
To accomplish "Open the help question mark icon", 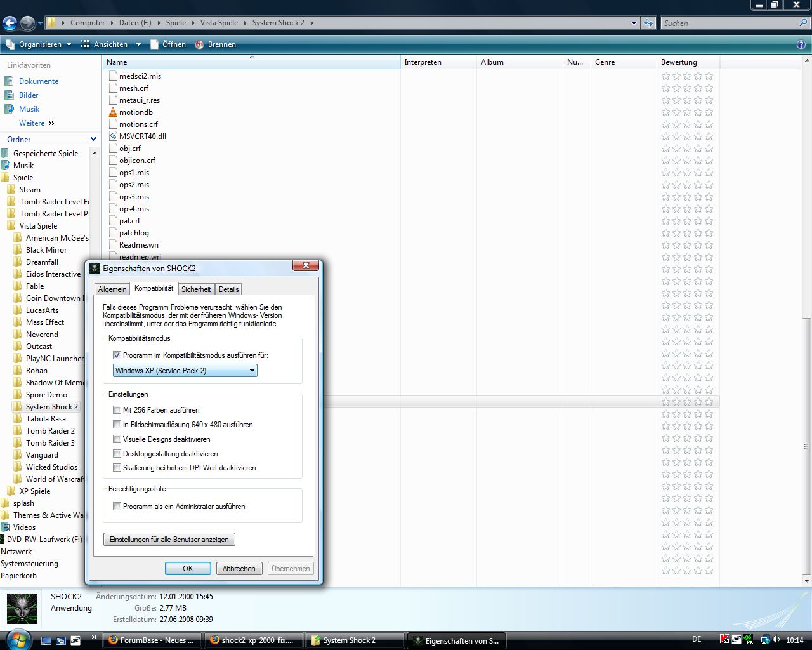I will [801, 44].
